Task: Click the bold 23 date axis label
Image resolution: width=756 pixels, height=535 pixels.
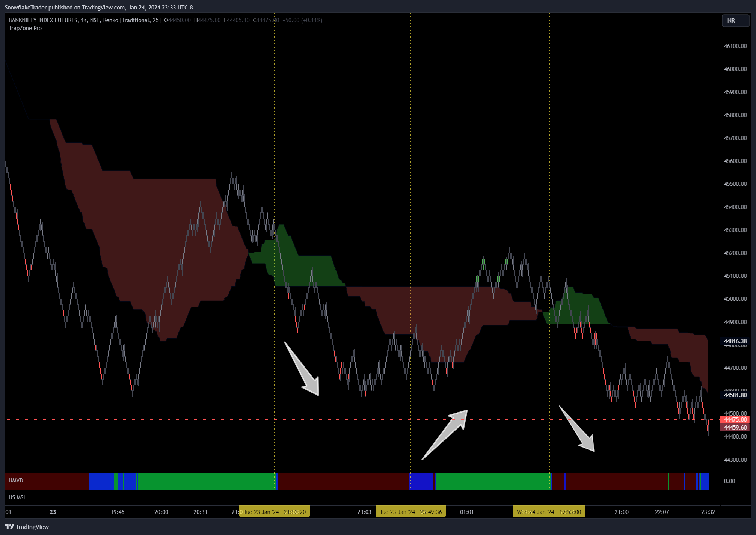Action: (53, 512)
